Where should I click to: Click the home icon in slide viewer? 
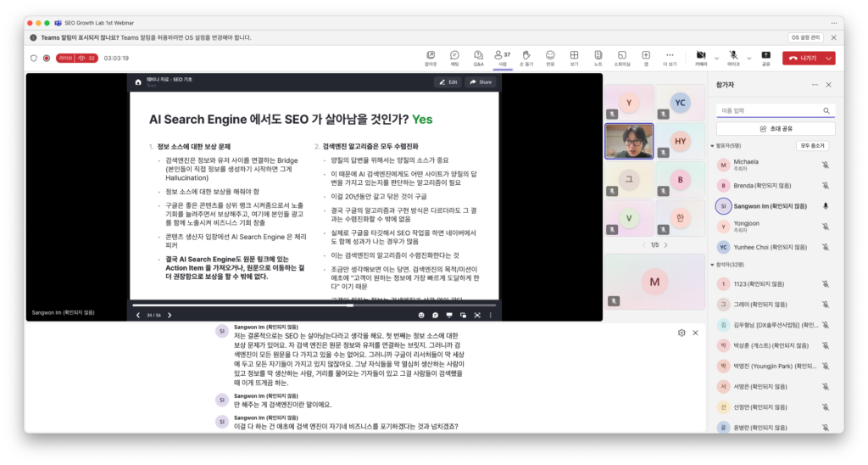click(138, 82)
